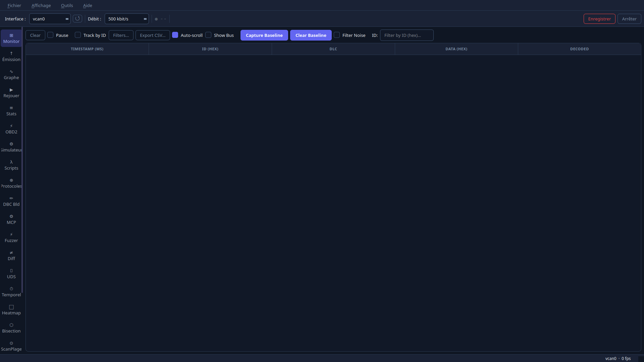
Task: Open the Simulateur panel
Action: [x=11, y=147]
